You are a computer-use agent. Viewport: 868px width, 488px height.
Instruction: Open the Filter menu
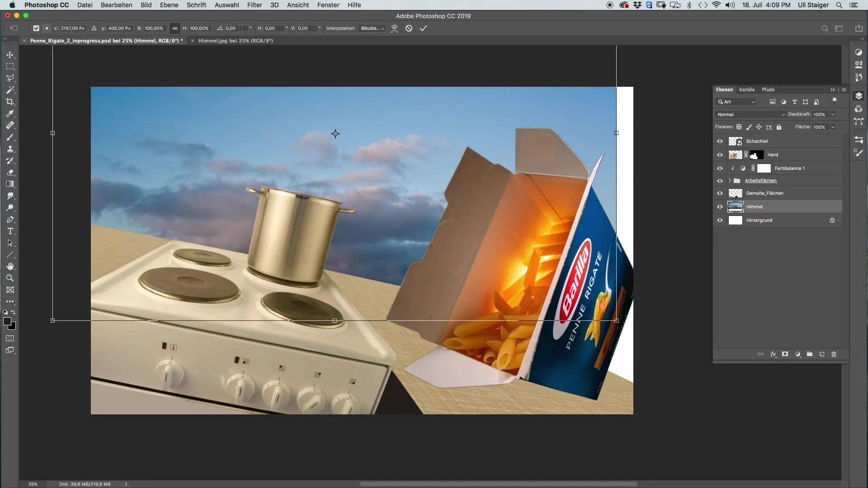pyautogui.click(x=255, y=5)
